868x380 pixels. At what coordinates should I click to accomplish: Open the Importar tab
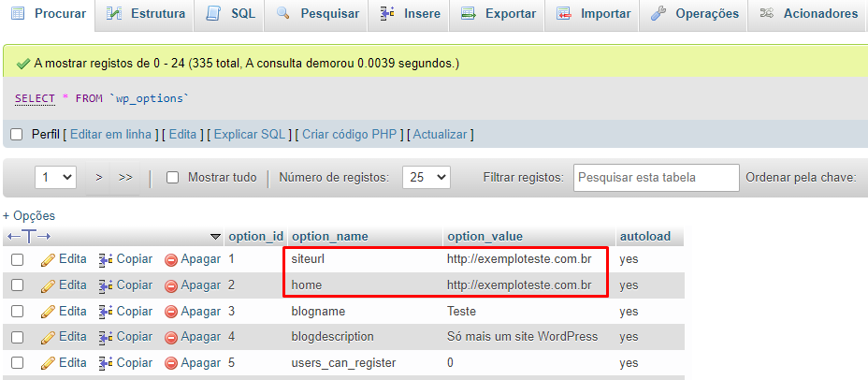[593, 14]
